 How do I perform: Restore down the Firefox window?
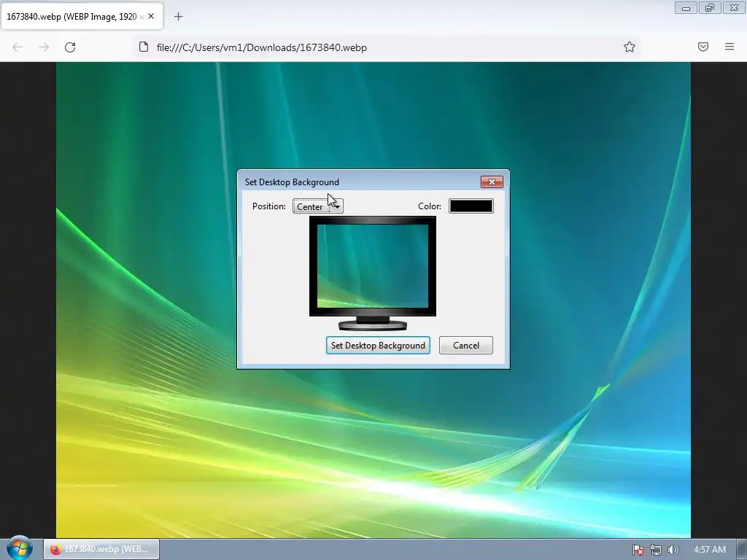point(710,8)
